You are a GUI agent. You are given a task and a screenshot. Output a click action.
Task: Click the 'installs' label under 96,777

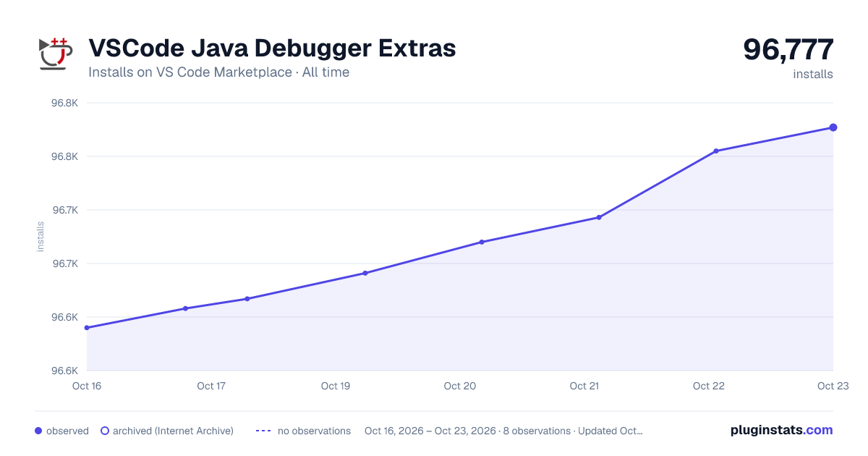coord(813,74)
